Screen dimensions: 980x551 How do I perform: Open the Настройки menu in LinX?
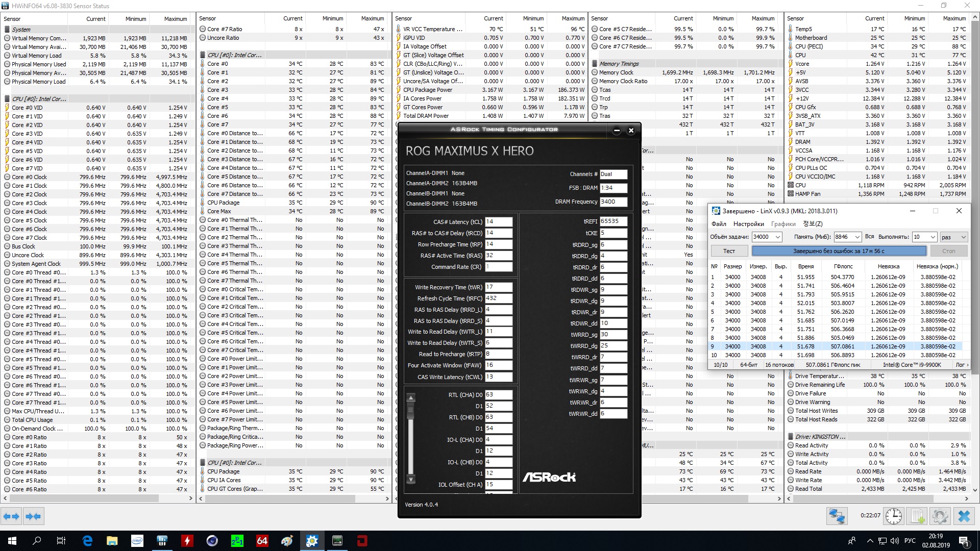(748, 224)
